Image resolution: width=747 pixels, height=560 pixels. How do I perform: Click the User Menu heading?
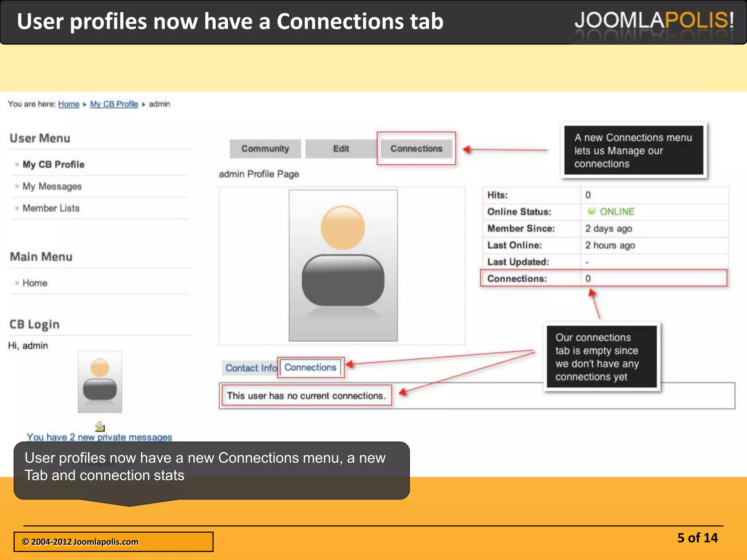[x=40, y=138]
